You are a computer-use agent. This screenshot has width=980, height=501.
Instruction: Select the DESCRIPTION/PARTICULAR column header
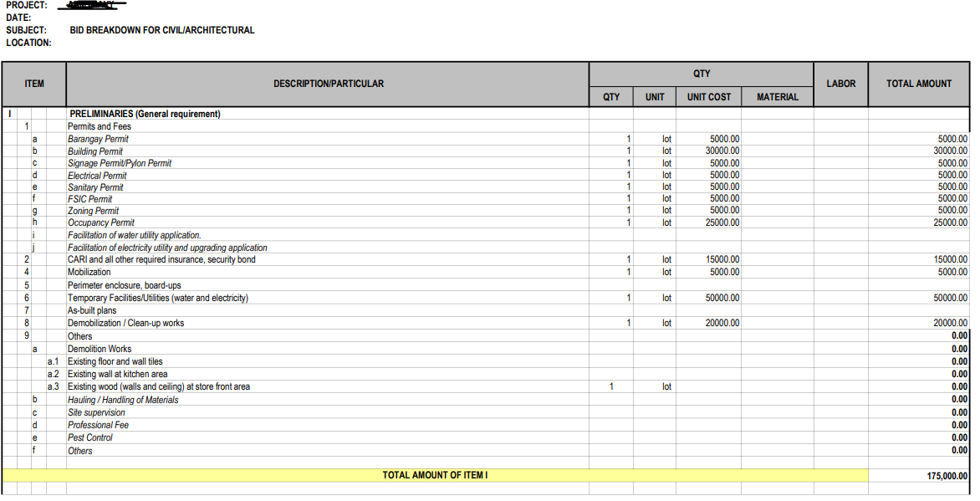(x=328, y=84)
